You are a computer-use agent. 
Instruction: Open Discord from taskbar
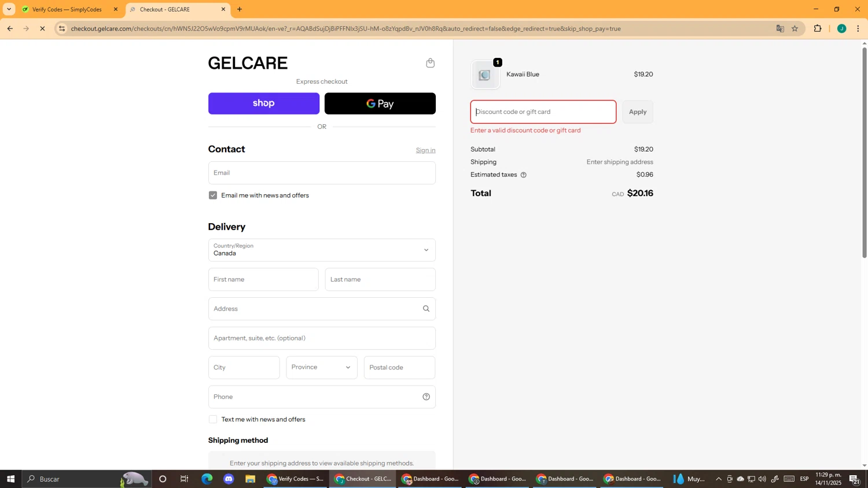tap(229, 479)
